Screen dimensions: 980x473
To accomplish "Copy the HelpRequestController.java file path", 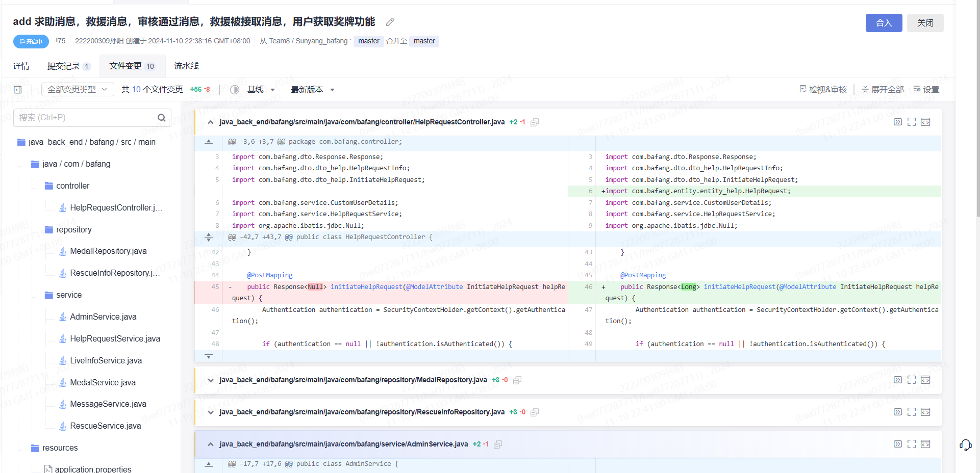I will [535, 122].
